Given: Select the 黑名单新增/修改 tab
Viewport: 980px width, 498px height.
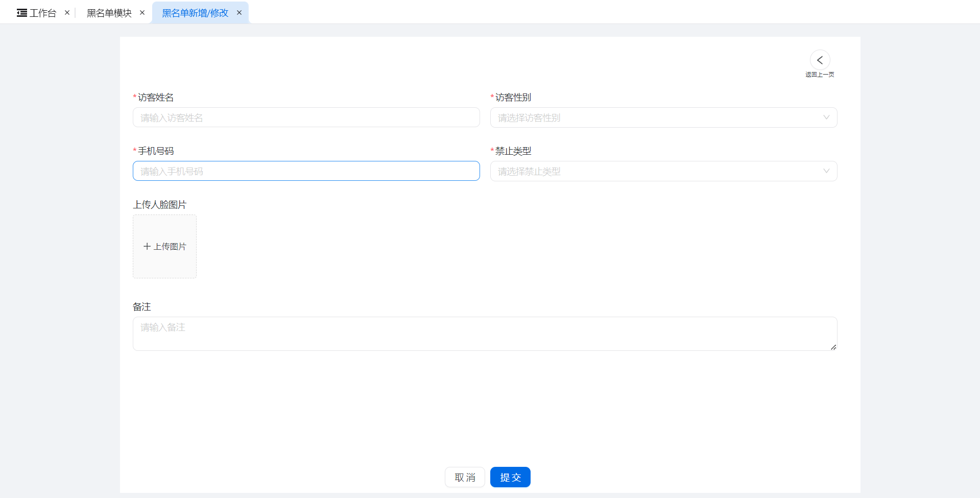Looking at the screenshot, I should point(195,13).
